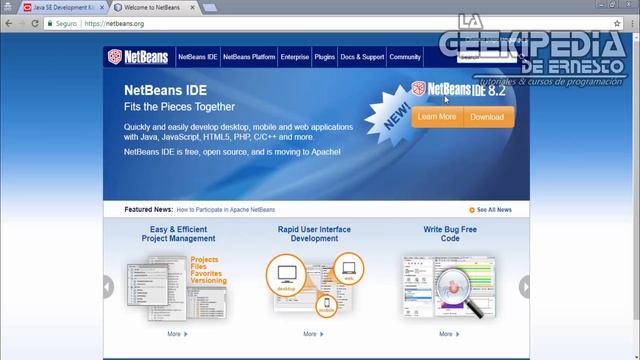Open How to Participate in Apache NetBeans
Screen dimensions: 640x360
(x=226, y=210)
